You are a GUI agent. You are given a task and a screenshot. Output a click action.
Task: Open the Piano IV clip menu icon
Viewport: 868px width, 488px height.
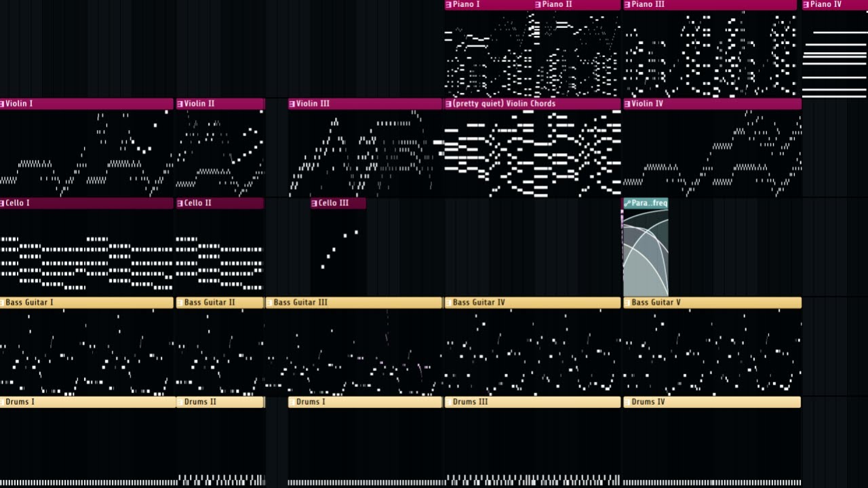tap(807, 5)
